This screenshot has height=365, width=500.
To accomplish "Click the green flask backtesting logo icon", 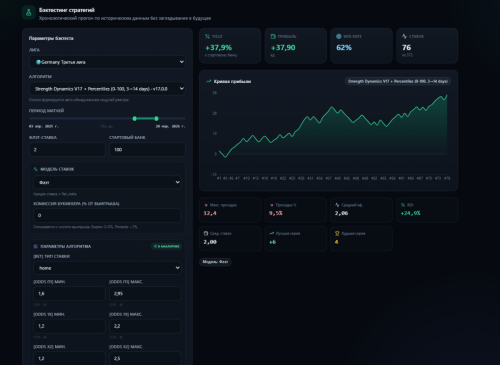I will pyautogui.click(x=29, y=13).
